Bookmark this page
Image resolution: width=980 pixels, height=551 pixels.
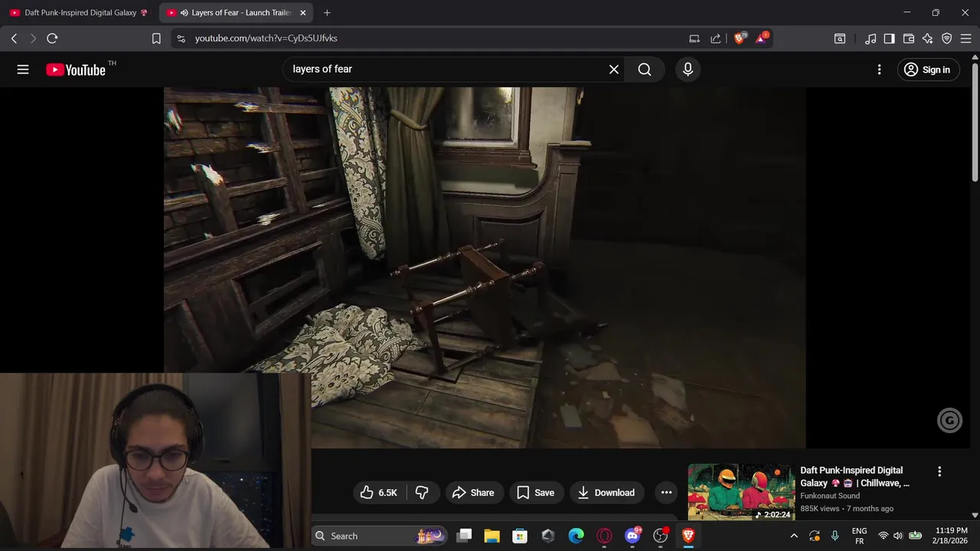click(x=156, y=38)
